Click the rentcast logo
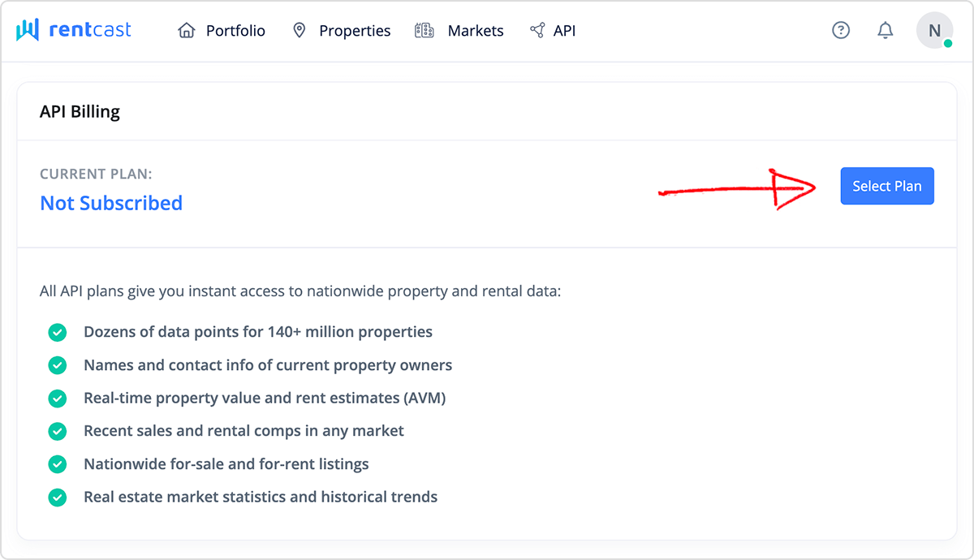This screenshot has width=974, height=560. click(74, 31)
